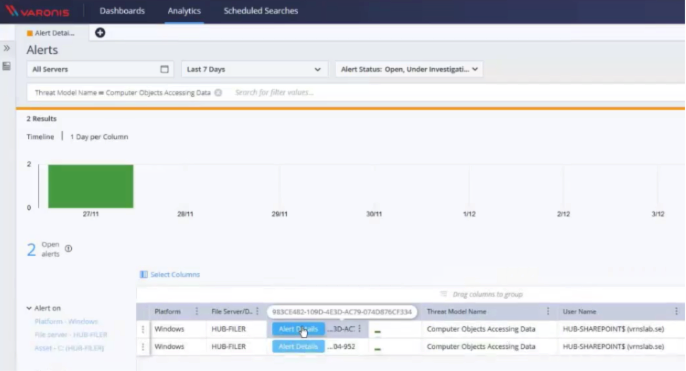Show open alerts info icon
The width and height of the screenshot is (686, 371).
[69, 248]
